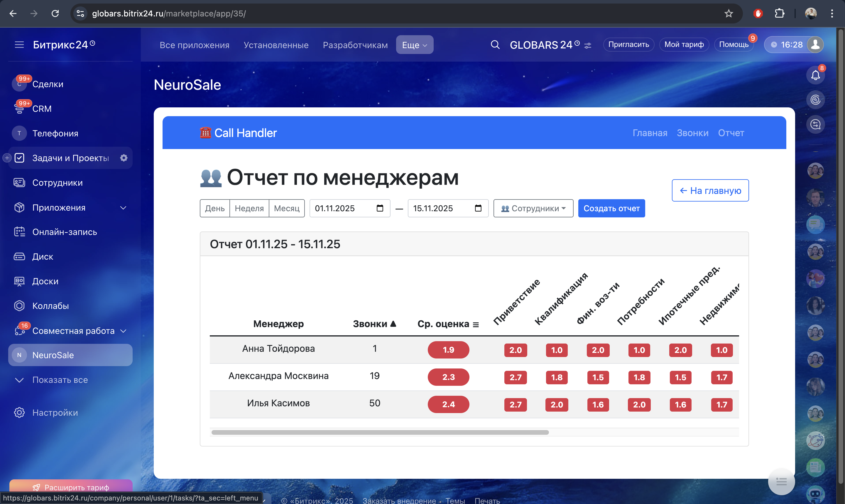Select the Неделя period toggle

click(249, 208)
